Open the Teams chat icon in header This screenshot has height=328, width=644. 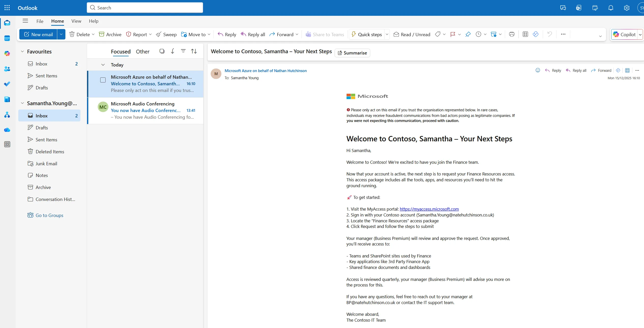click(563, 8)
